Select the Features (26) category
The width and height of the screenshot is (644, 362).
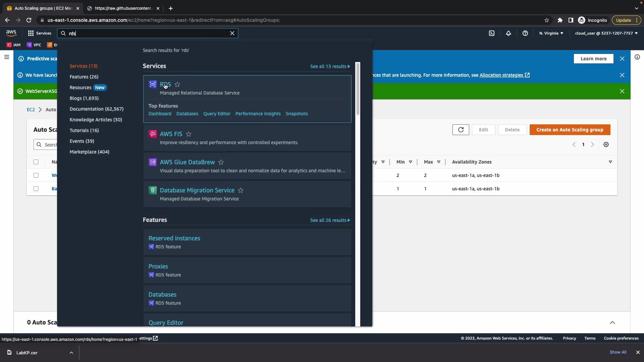click(84, 77)
